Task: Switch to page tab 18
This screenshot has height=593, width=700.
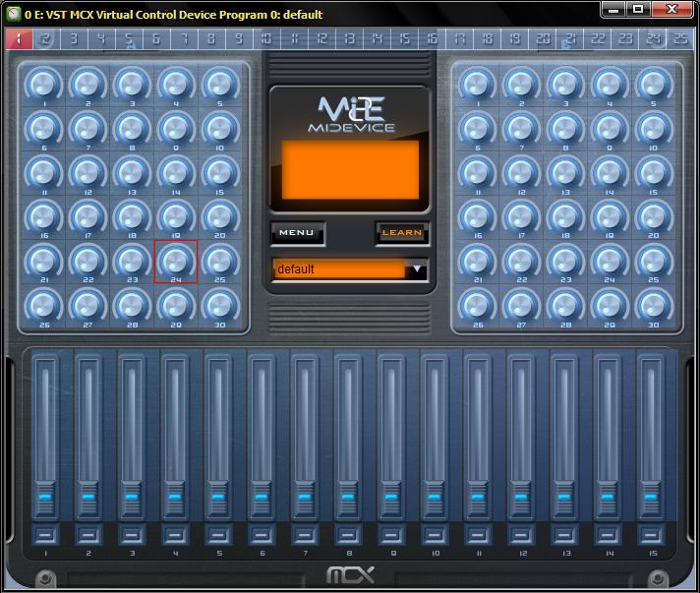Action: coord(487,39)
